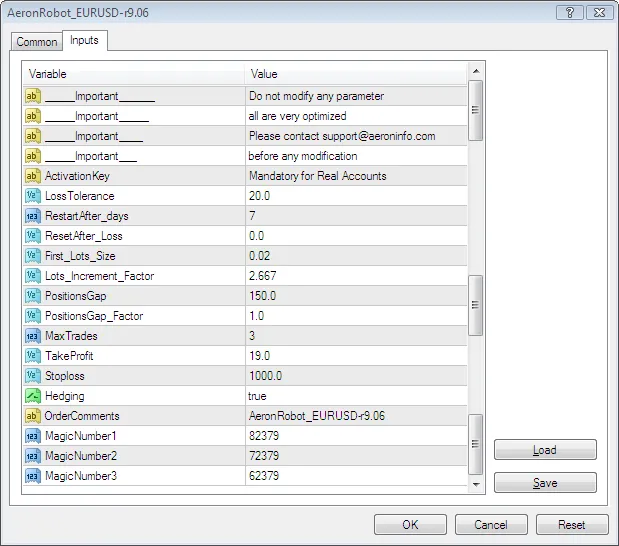Click the TakeProfit value 19.0
The image size is (619, 546).
pos(260,356)
